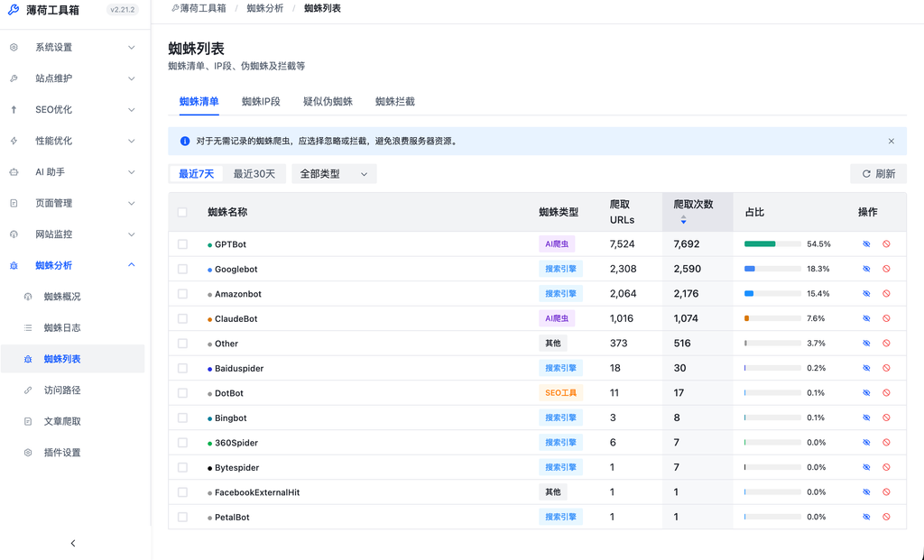Select the 最近7天 time range
Image resolution: width=924 pixels, height=560 pixels.
pos(196,174)
